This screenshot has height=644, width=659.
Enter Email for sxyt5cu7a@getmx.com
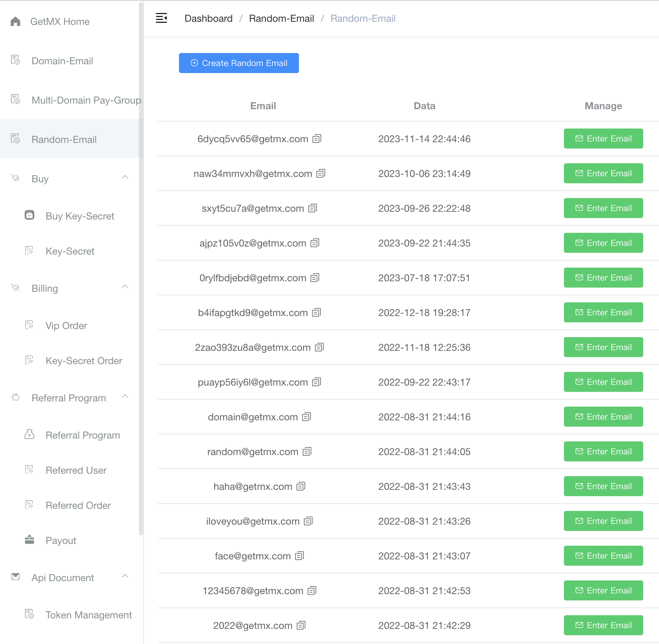[x=604, y=208]
